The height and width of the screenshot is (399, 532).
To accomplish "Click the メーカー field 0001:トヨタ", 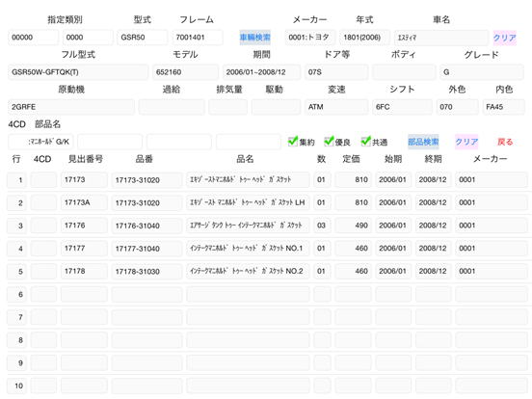I will [x=310, y=37].
